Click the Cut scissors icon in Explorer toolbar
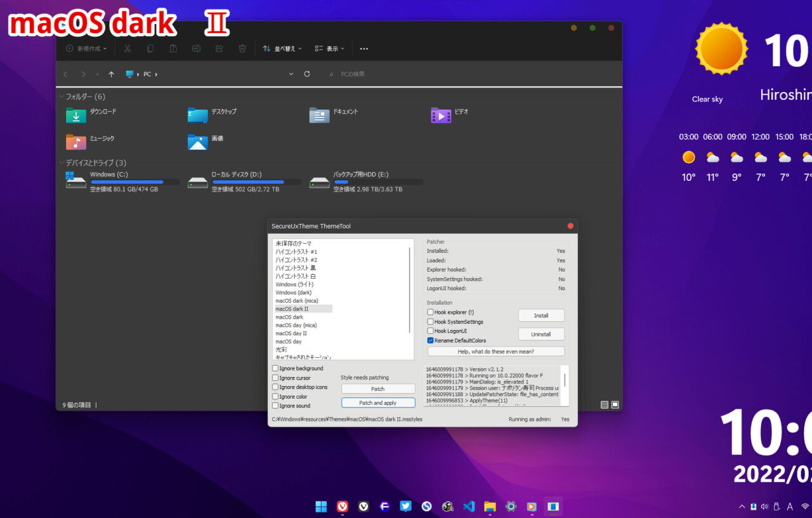 pyautogui.click(x=127, y=48)
